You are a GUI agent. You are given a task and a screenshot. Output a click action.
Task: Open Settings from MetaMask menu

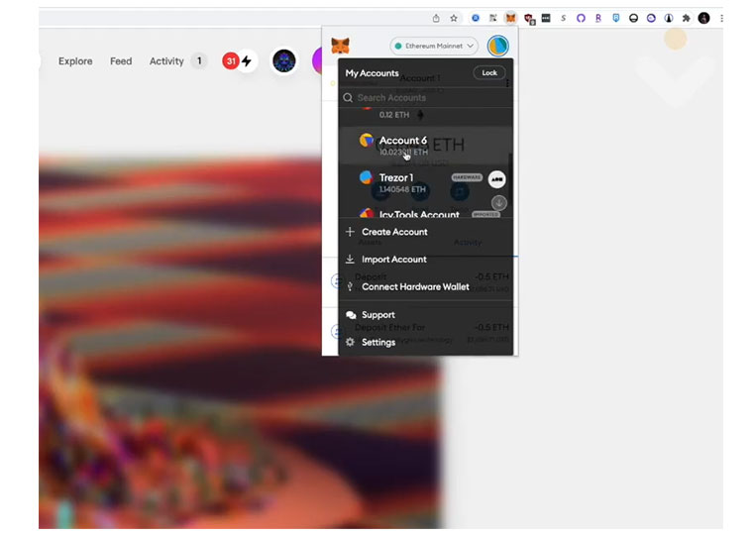[425, 342]
